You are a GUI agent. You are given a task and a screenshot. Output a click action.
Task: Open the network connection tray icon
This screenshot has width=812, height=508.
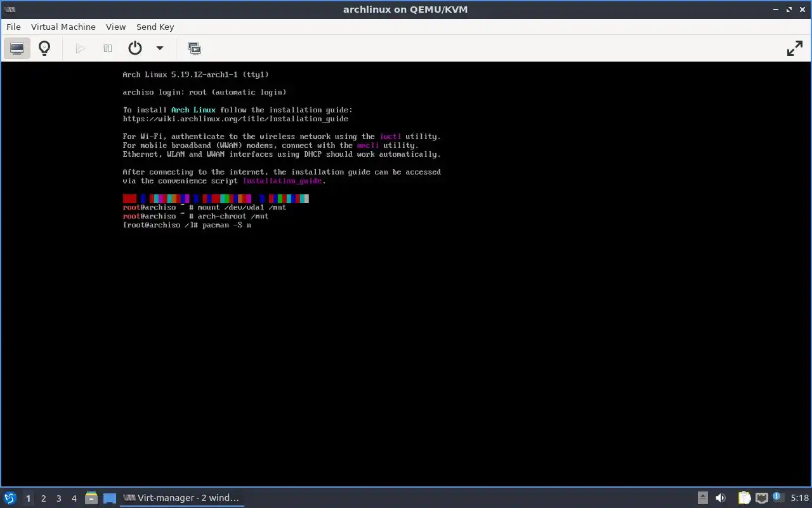(761, 498)
